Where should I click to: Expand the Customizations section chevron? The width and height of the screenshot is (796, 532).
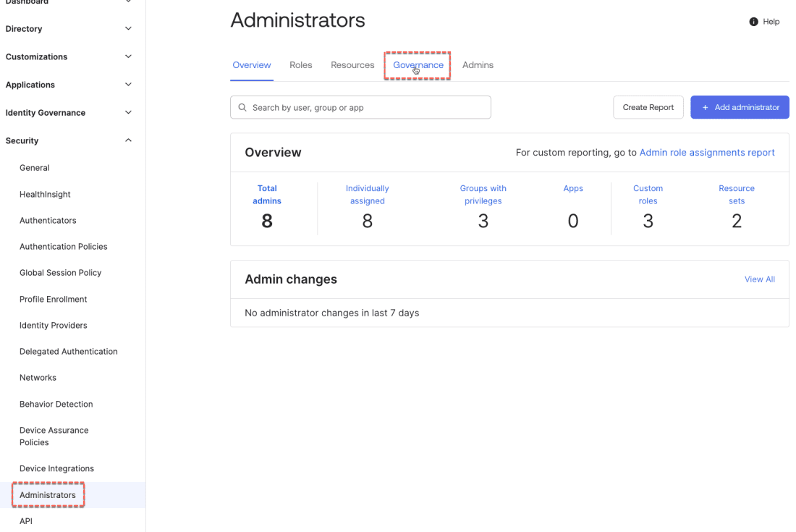128,56
